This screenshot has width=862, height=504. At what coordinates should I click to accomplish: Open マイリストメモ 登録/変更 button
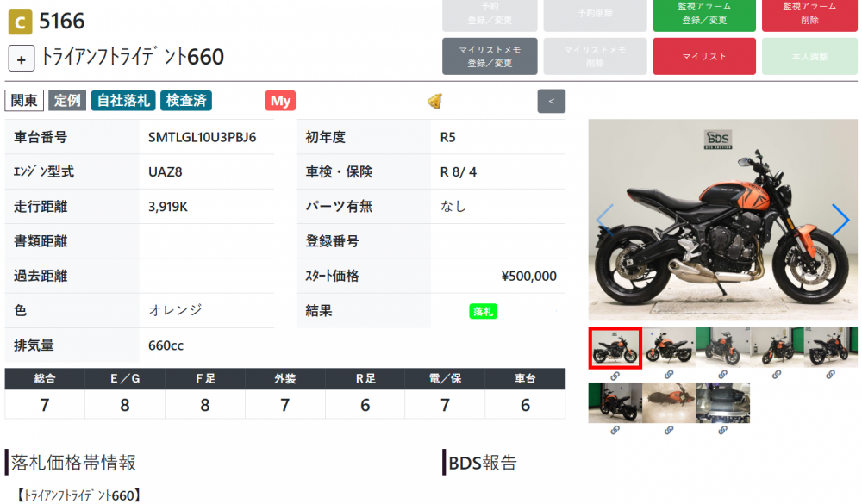click(490, 56)
